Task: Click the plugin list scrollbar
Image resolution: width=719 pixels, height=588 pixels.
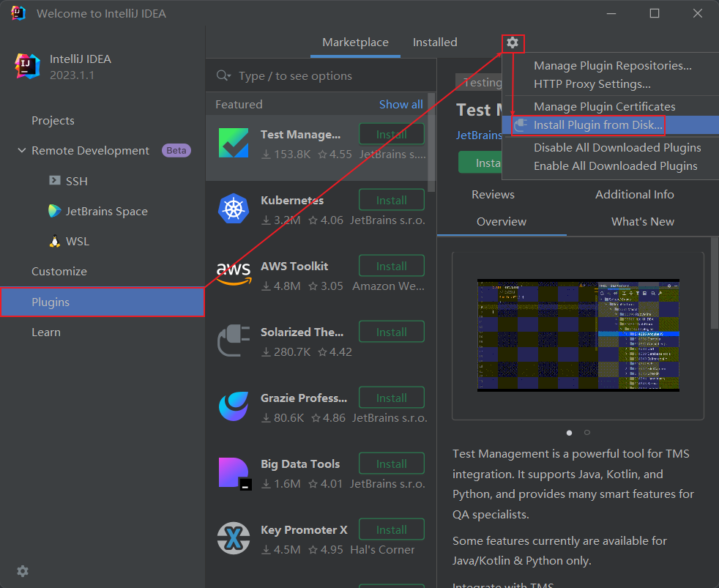Action: pos(431,142)
